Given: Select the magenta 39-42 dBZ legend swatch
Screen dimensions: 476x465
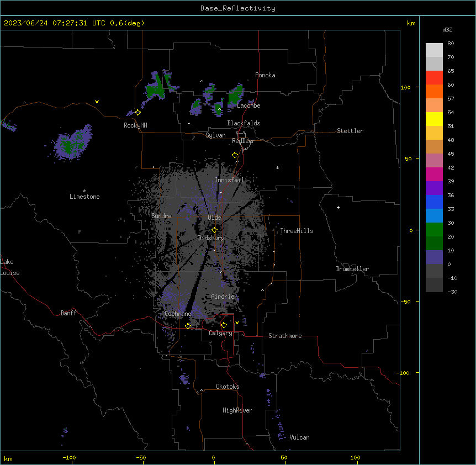Looking at the screenshot, I should [x=434, y=174].
